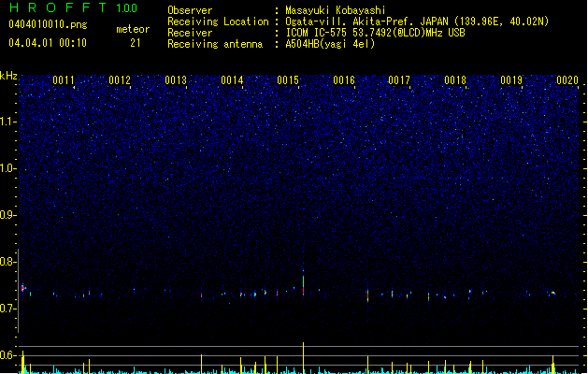Viewport: 588px width, 374px height.
Task: Click the 0012 time marker
Action: [x=120, y=80]
